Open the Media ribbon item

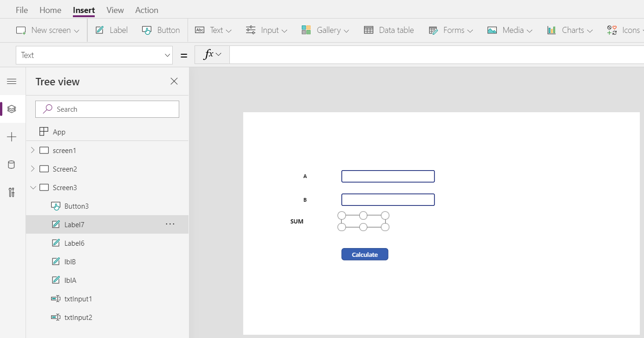click(x=509, y=30)
